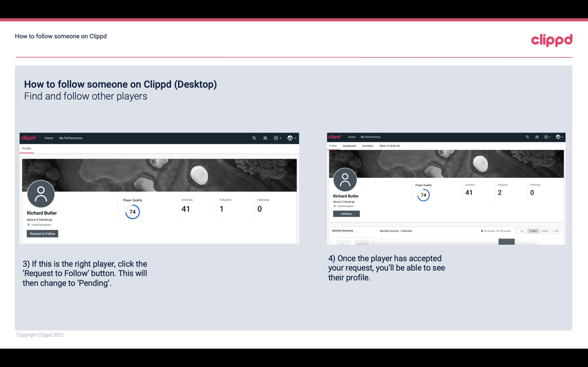Viewport: 588px width, 367px height.
Task: Click the 'Request to Follow' button
Action: [42, 233]
